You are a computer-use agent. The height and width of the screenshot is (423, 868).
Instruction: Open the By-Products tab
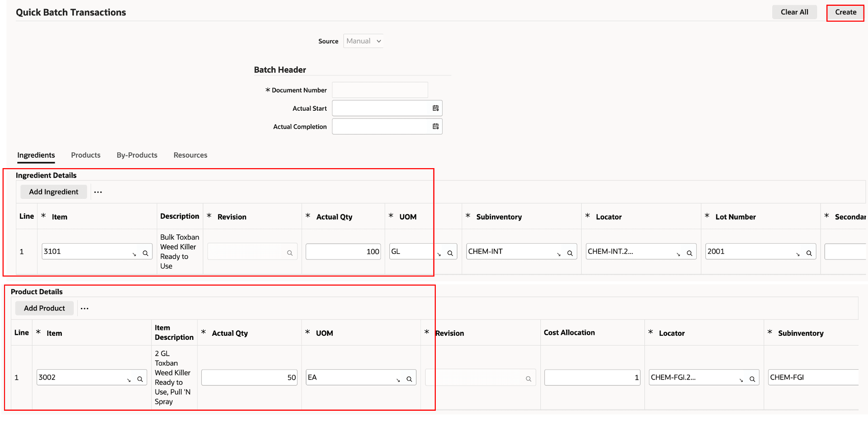tap(137, 155)
